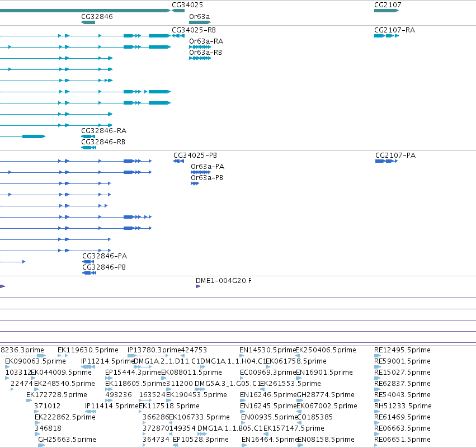The image size is (476, 448).
Task: Click the EP10528.3prime label
Action: 201,440
